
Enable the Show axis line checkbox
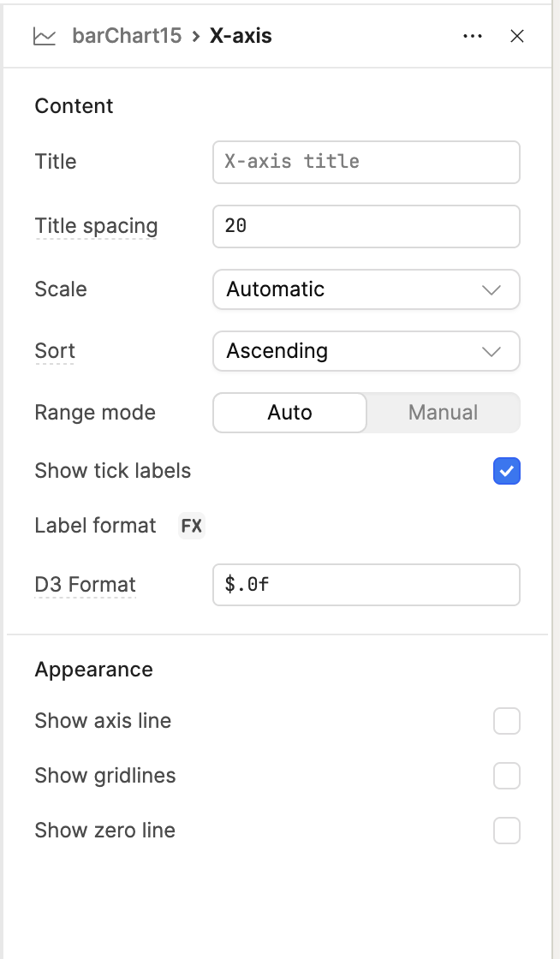click(x=506, y=721)
